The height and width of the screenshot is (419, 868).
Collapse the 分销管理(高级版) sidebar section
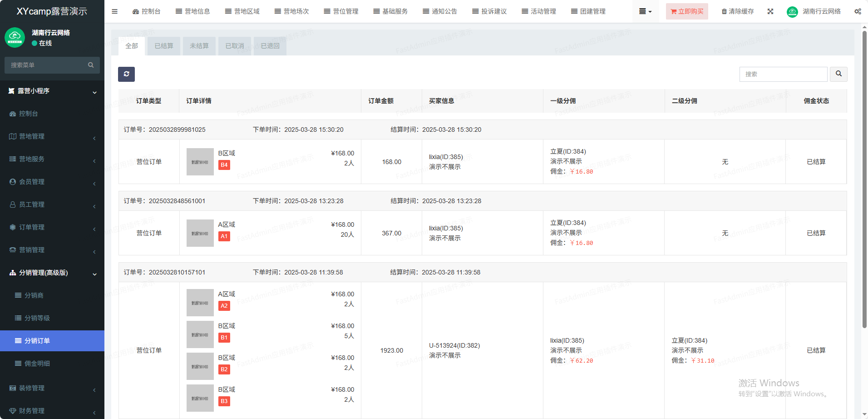tap(52, 273)
